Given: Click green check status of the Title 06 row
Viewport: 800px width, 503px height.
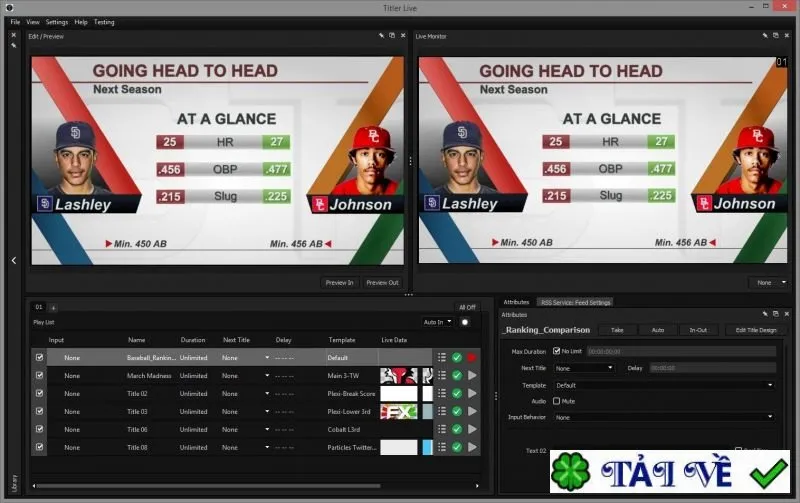Looking at the screenshot, I should pyautogui.click(x=457, y=429).
